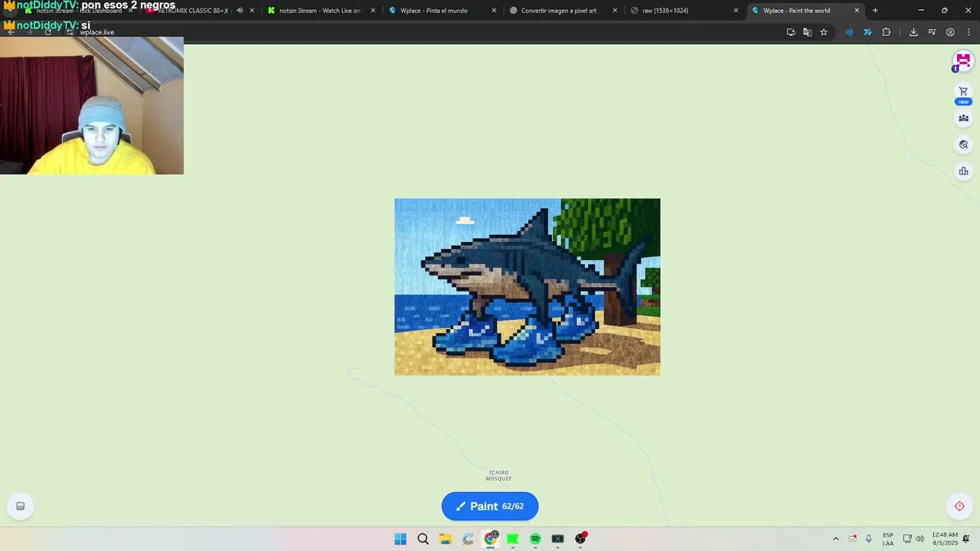The width and height of the screenshot is (980, 551).
Task: Click the TCHIRO MOSQUÉE map label
Action: tap(498, 475)
